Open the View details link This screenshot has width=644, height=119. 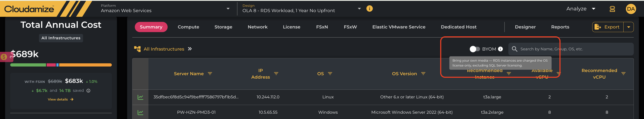[58, 99]
